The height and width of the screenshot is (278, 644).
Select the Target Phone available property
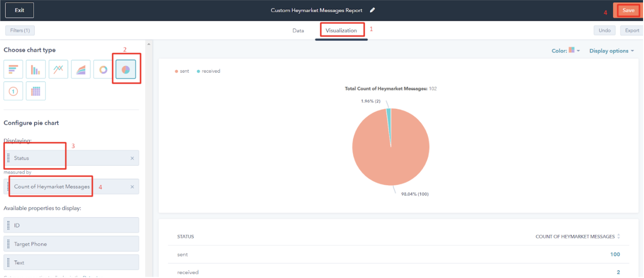click(x=71, y=244)
